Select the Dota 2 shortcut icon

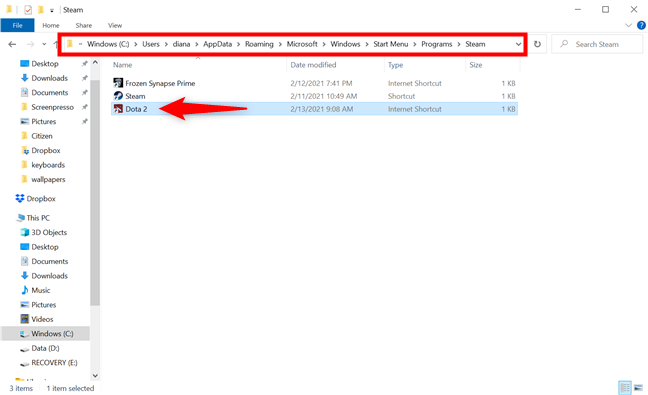click(x=118, y=109)
